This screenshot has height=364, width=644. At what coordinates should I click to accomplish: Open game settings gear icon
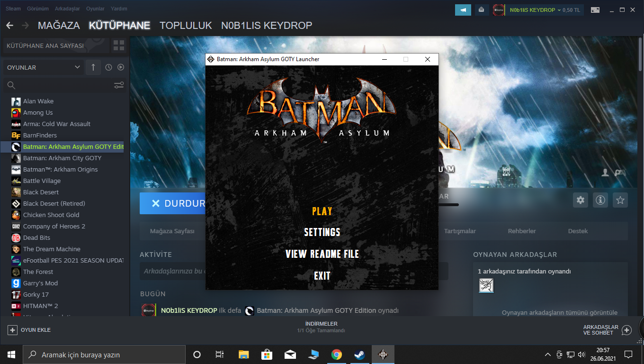[581, 200]
